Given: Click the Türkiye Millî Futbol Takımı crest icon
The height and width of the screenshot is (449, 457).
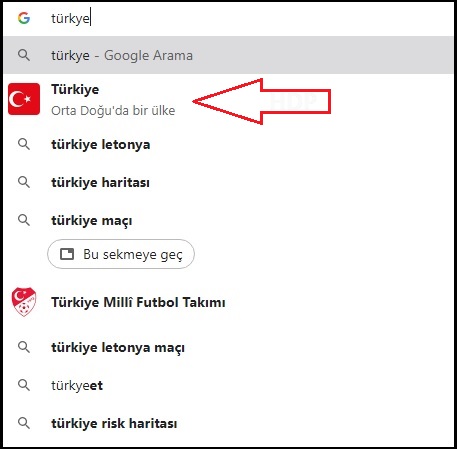Looking at the screenshot, I should pos(24,302).
